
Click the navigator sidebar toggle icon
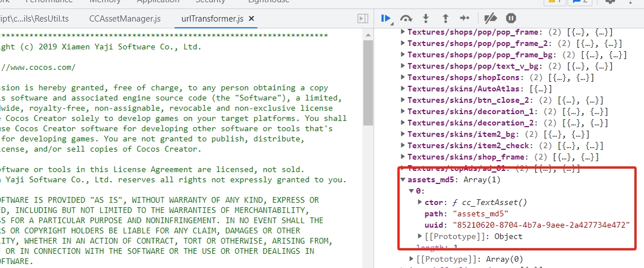click(363, 19)
